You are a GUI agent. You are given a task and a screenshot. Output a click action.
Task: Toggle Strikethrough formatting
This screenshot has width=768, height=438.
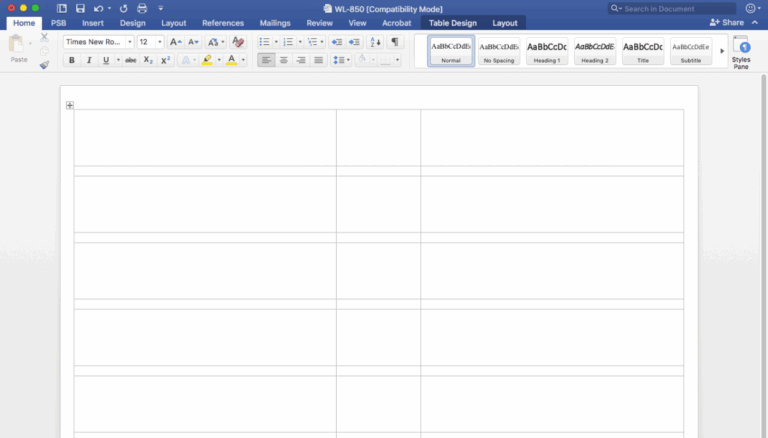coord(130,60)
